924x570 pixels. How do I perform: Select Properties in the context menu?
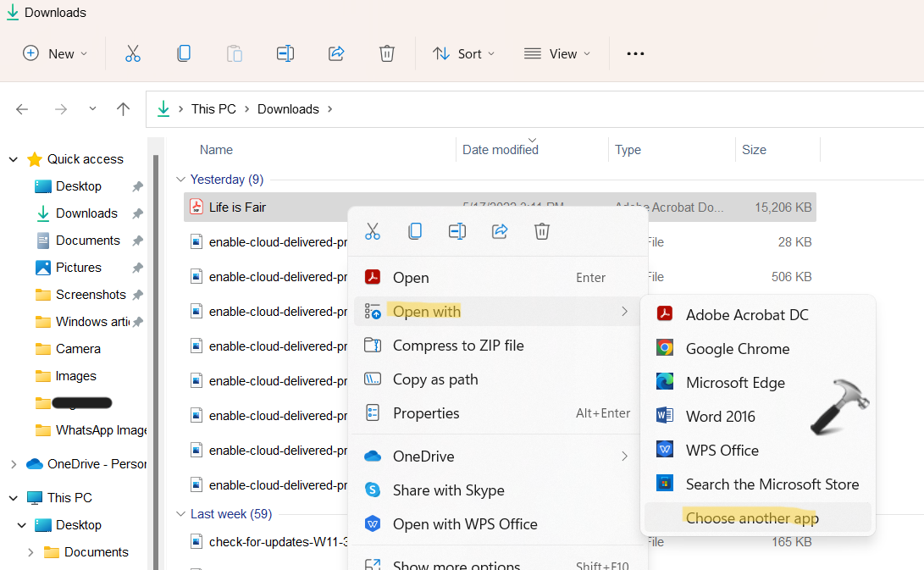point(425,413)
